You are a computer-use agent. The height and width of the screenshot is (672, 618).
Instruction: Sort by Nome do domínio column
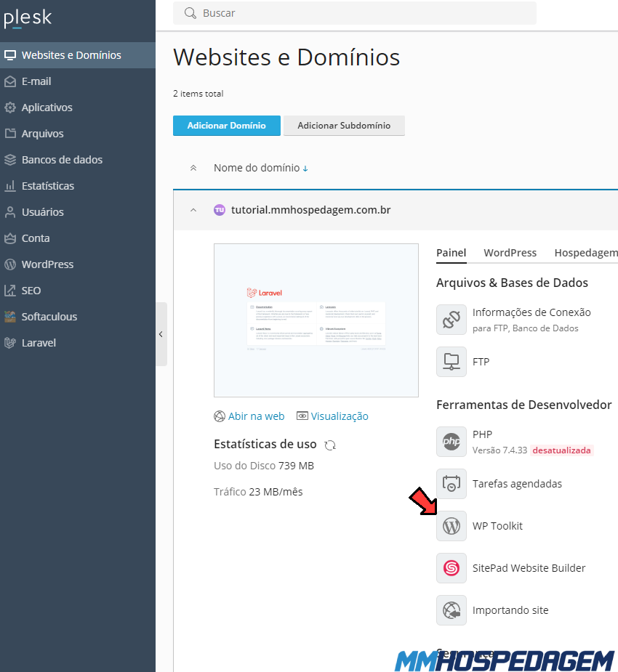tap(261, 168)
